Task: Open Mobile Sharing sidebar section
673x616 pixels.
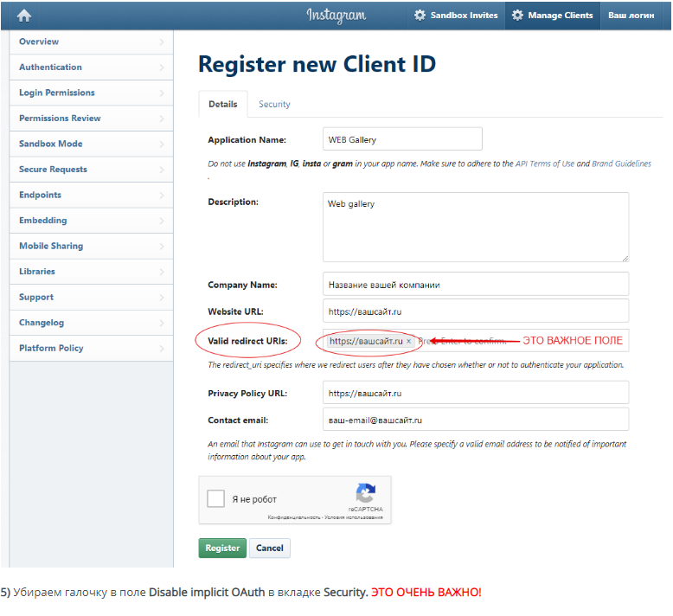Action: (x=92, y=246)
